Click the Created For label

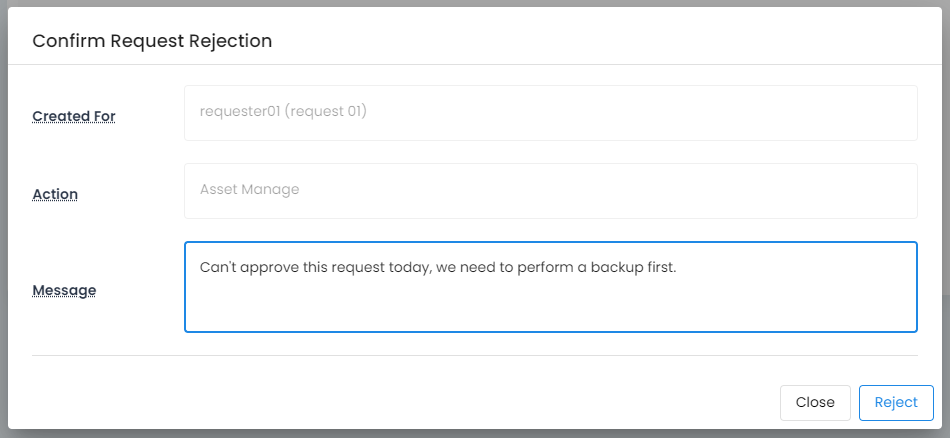tap(74, 116)
